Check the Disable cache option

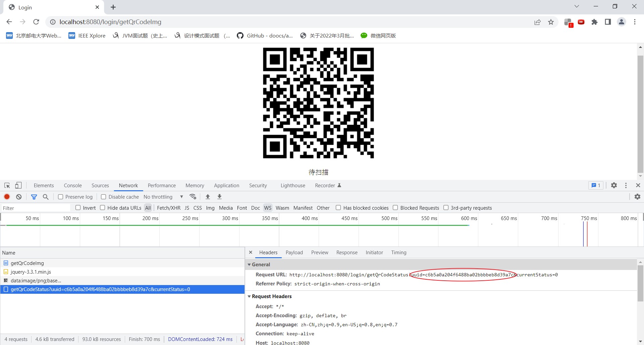pyautogui.click(x=104, y=197)
